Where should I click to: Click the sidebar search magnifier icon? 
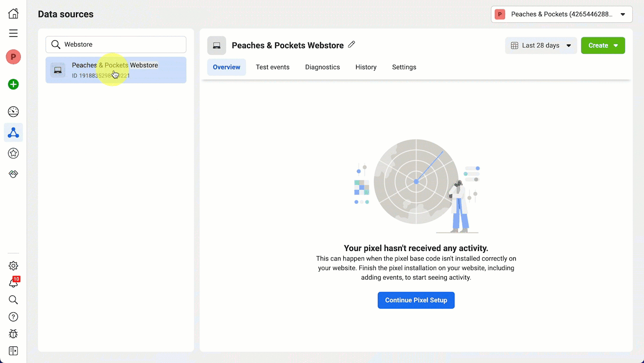tap(13, 300)
